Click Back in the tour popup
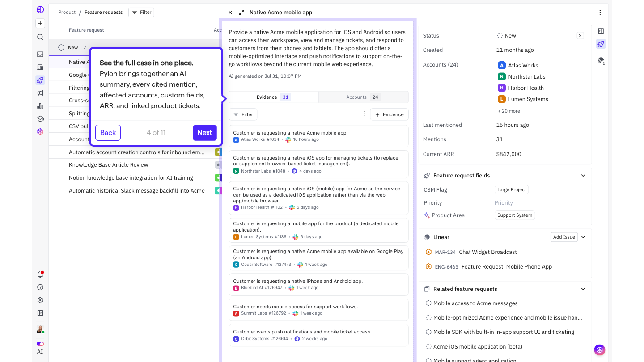This screenshot has width=644, height=362. (108, 133)
